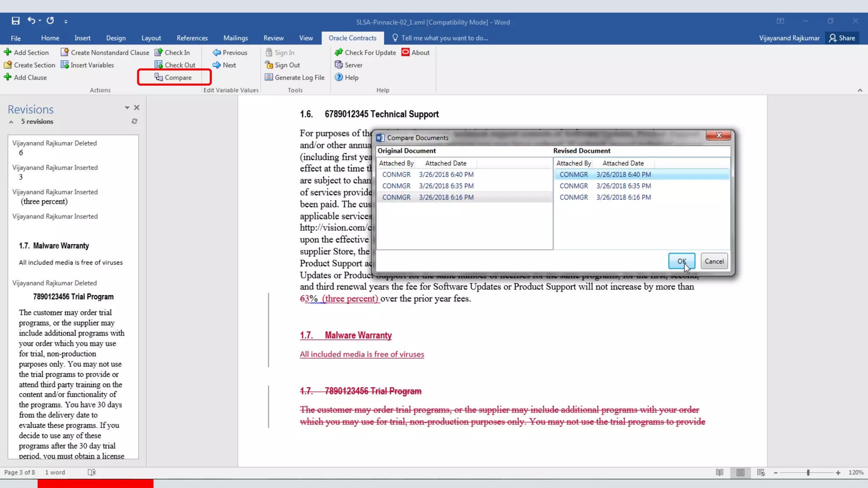Select Revised Document 3/26/2018 6:16 PM row
The width and height of the screenshot is (868, 488).
point(642,197)
